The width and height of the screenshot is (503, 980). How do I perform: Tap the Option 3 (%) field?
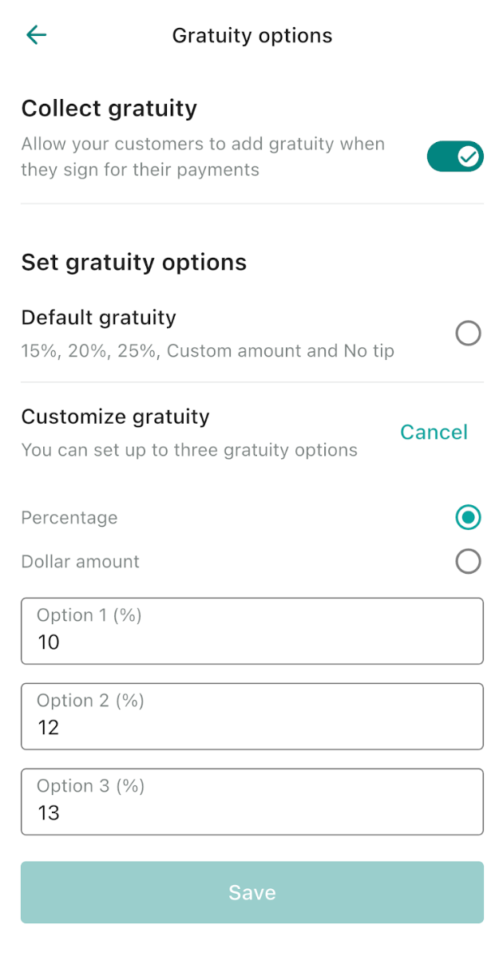(x=252, y=802)
